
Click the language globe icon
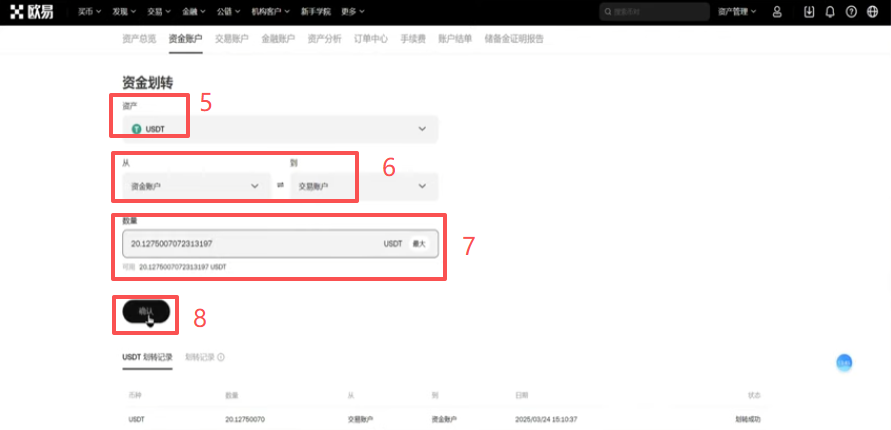coord(872,12)
